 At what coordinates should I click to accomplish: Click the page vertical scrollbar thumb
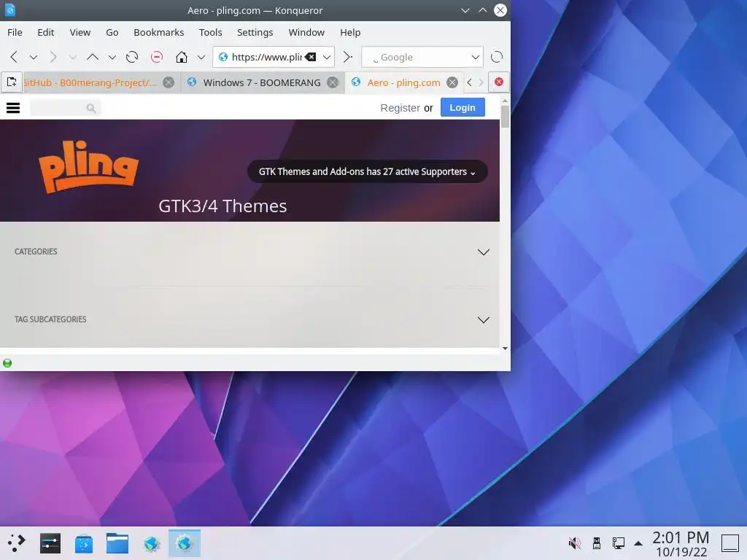[505, 116]
